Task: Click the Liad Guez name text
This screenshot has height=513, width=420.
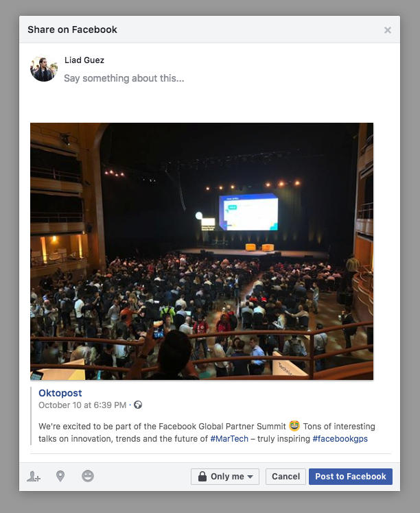Action: (84, 60)
